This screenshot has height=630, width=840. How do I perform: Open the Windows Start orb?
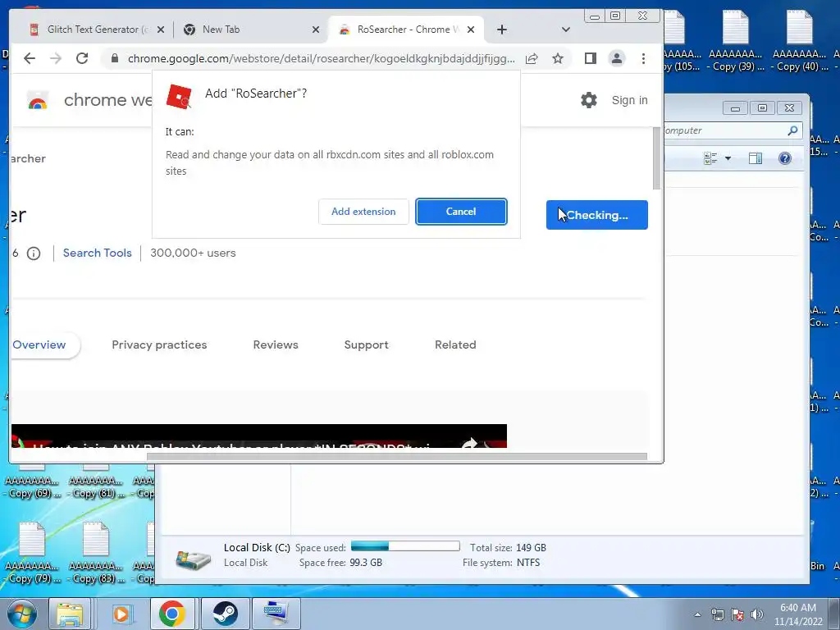[22, 614]
